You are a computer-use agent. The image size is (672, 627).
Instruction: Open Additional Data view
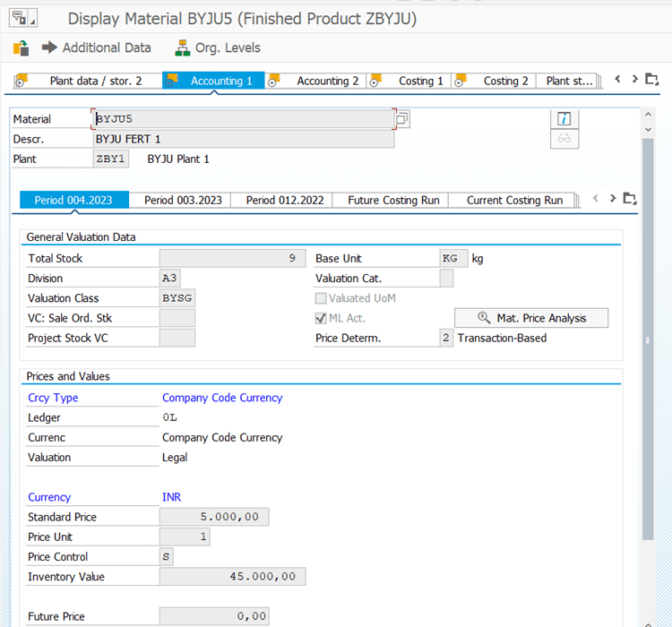[97, 47]
